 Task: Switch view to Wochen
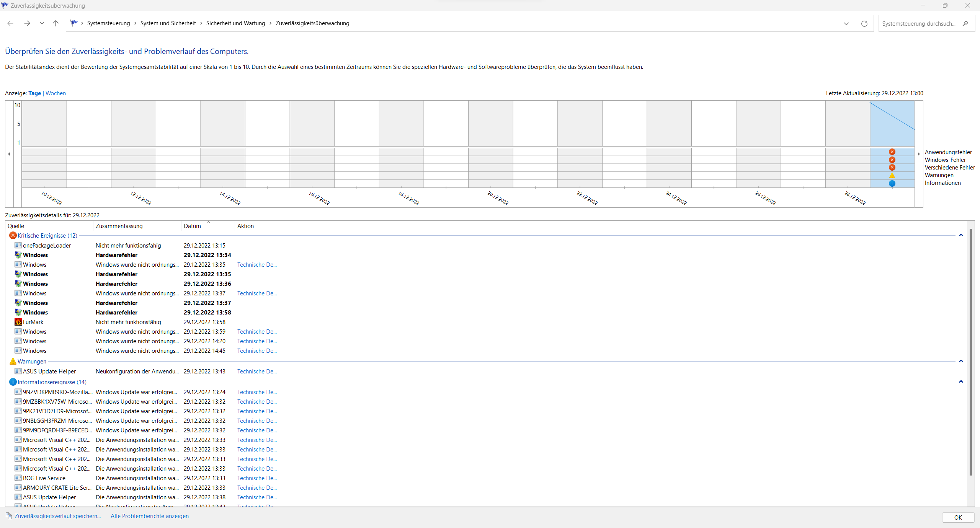coord(56,93)
